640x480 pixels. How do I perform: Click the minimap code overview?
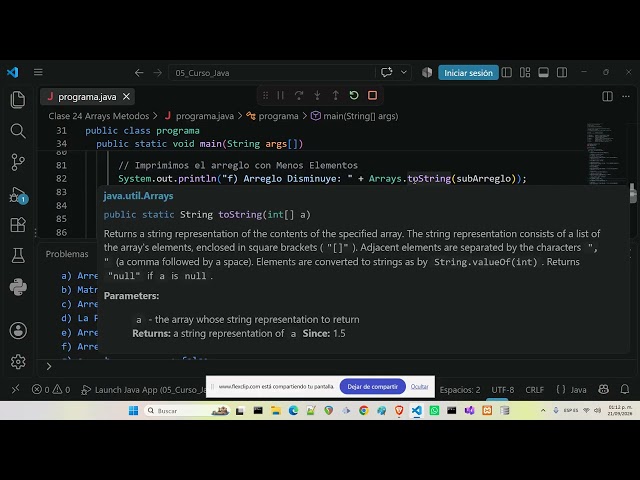coord(606,153)
